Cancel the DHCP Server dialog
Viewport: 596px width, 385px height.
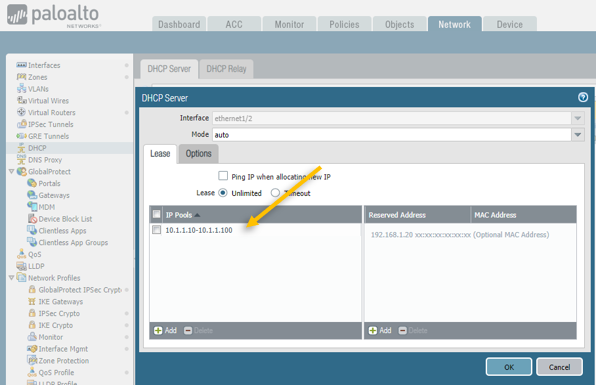[559, 367]
